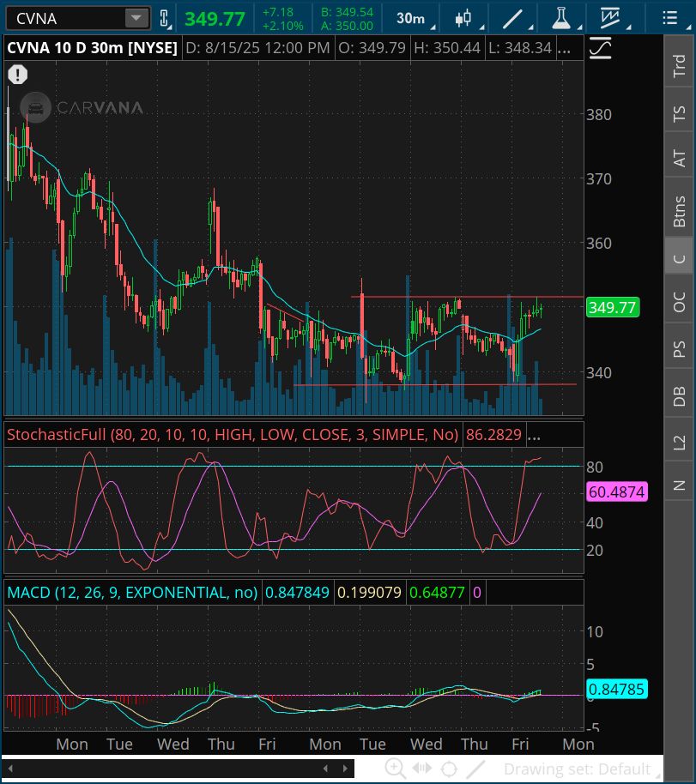The image size is (696, 784).
Task: Click the chart alert exclamation icon
Action: pyautogui.click(x=17, y=75)
